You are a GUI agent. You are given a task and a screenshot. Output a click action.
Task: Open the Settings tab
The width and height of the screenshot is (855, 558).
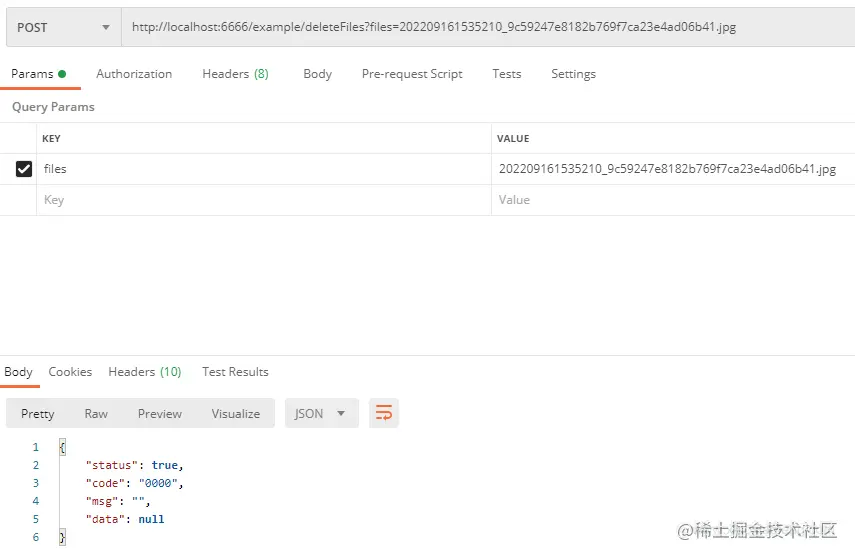574,74
